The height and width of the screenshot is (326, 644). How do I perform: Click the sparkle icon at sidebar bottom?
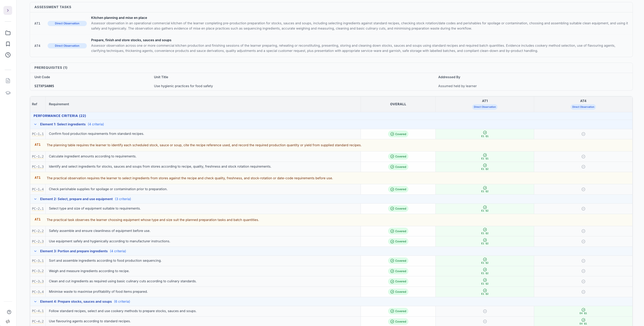[8, 322]
